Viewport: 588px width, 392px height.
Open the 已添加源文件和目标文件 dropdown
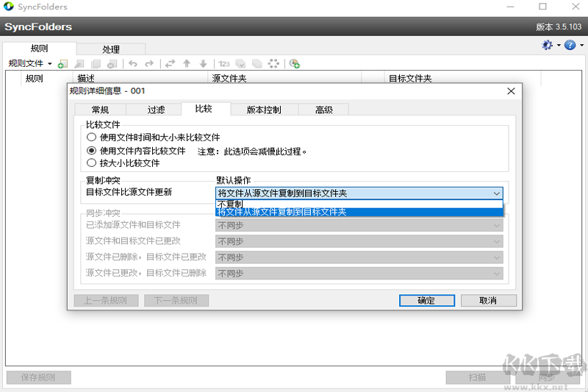pos(359,226)
